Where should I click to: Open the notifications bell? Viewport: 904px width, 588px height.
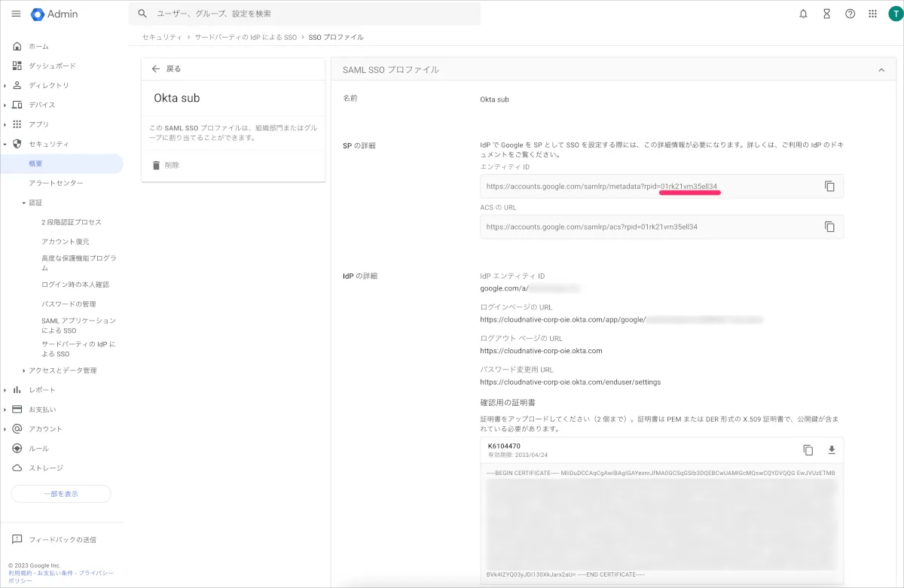click(x=803, y=14)
